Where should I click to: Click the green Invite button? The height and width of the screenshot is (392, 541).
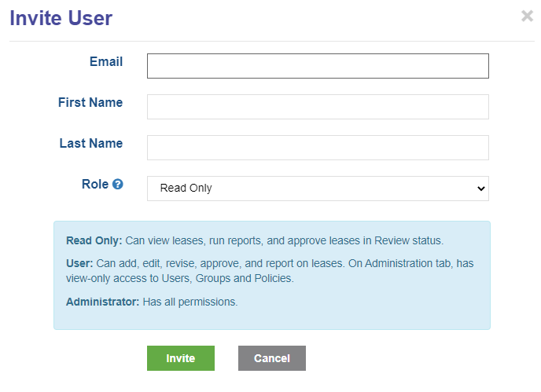point(181,358)
